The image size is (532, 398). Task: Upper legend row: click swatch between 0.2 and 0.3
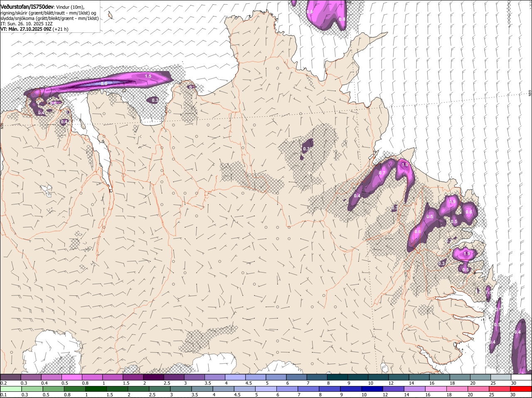[10, 377]
